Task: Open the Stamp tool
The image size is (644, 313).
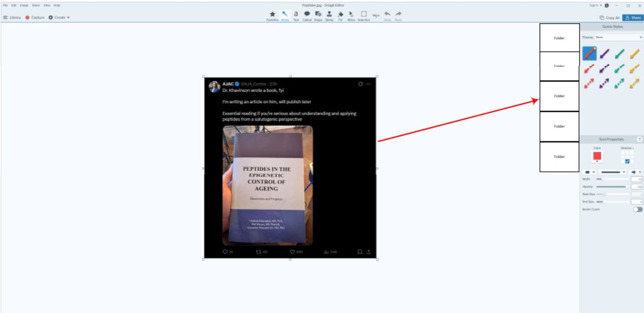Action: coord(329,14)
